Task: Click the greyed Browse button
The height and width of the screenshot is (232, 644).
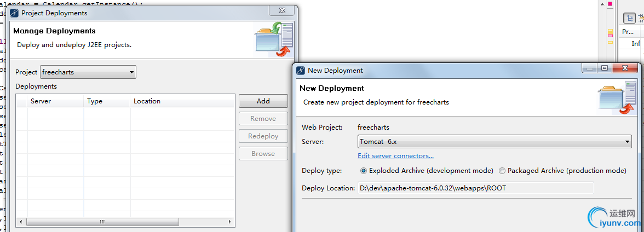Action: click(263, 154)
